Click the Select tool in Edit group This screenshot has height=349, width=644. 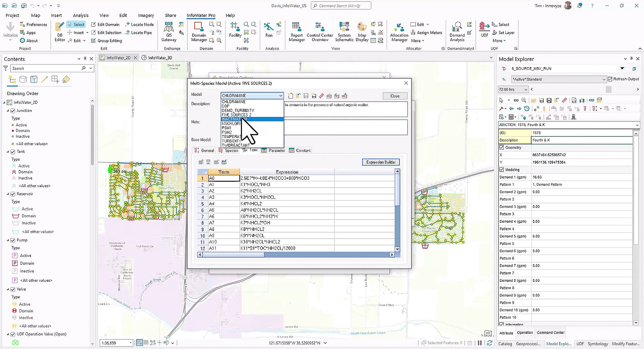pyautogui.click(x=76, y=24)
